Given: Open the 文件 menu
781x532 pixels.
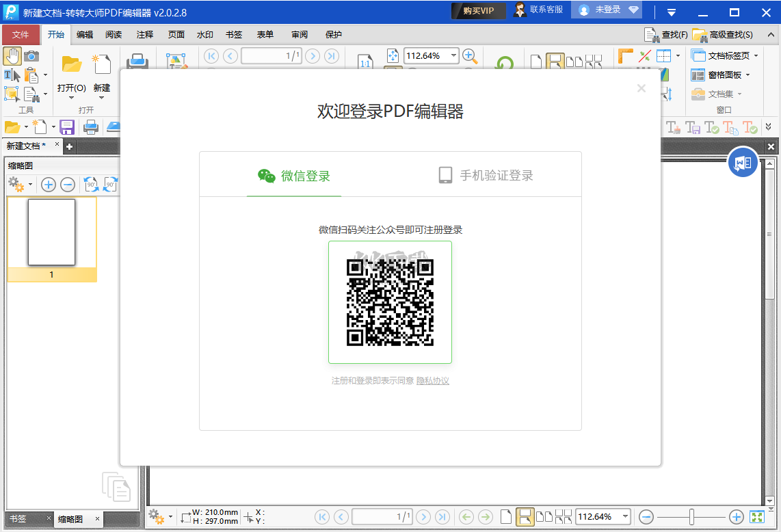Looking at the screenshot, I should pyautogui.click(x=21, y=34).
